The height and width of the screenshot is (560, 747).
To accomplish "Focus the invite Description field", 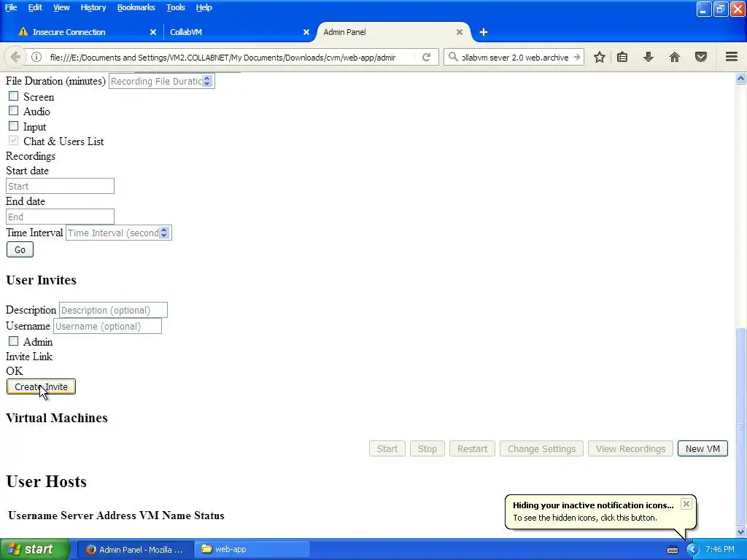I will coord(113,310).
